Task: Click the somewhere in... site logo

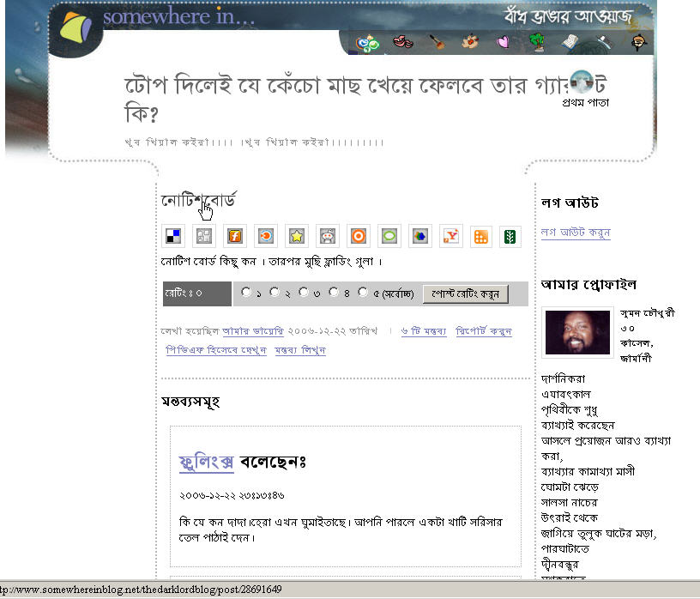Action: pyautogui.click(x=156, y=18)
